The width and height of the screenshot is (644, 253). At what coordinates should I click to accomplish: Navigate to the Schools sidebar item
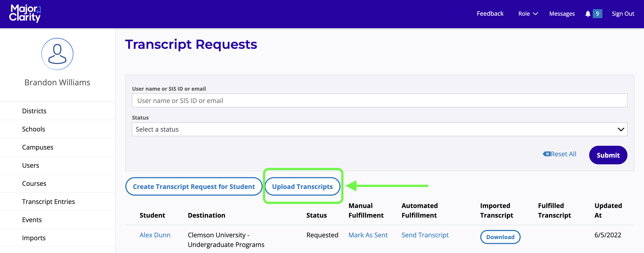click(34, 129)
